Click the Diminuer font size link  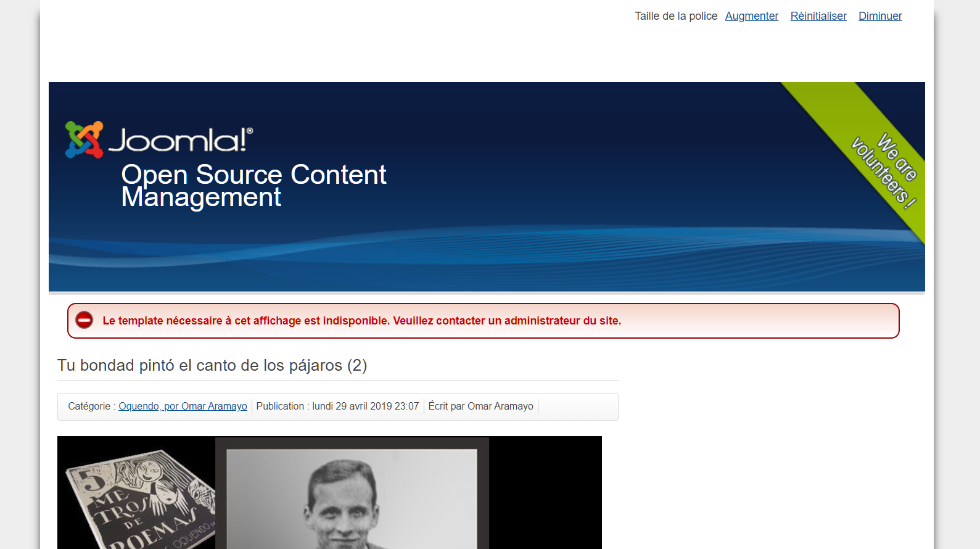(x=880, y=16)
